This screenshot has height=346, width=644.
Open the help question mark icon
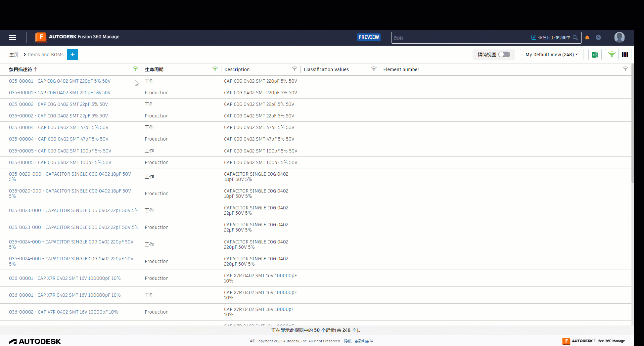click(598, 38)
